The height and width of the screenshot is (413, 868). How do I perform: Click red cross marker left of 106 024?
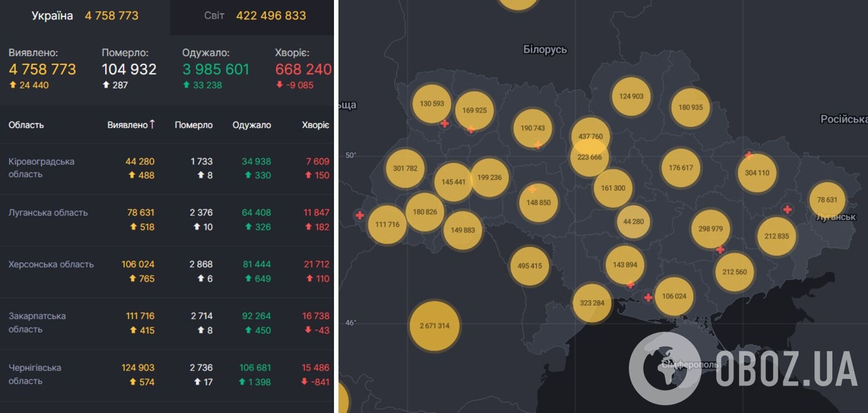click(648, 298)
